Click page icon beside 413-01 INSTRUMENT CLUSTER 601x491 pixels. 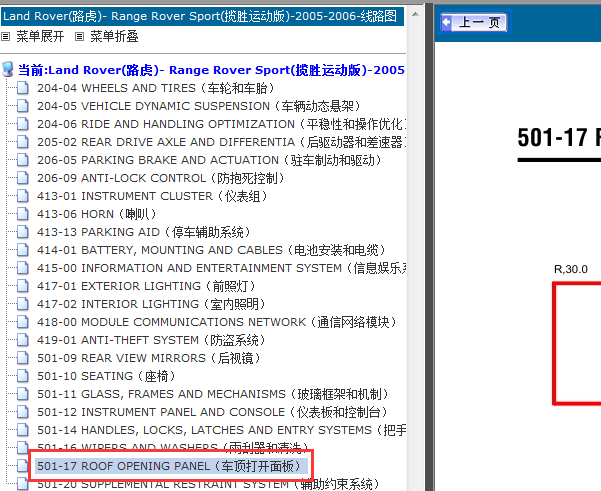(23, 196)
